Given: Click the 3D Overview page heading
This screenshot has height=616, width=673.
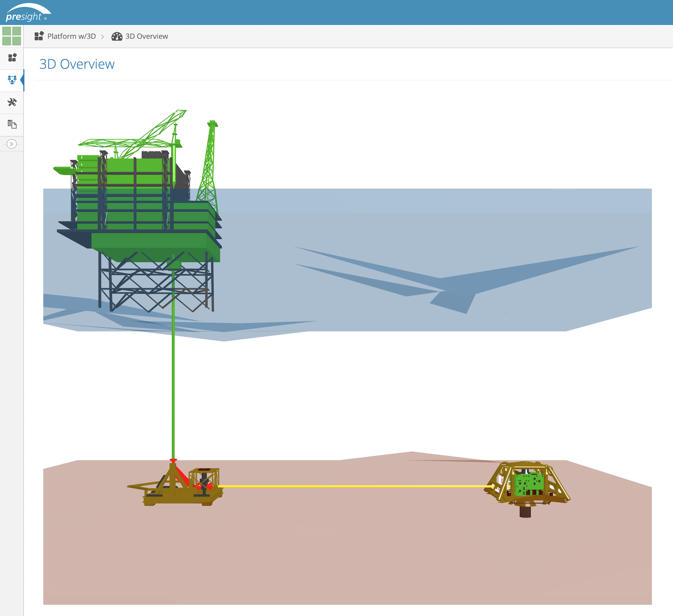Looking at the screenshot, I should pos(77,64).
